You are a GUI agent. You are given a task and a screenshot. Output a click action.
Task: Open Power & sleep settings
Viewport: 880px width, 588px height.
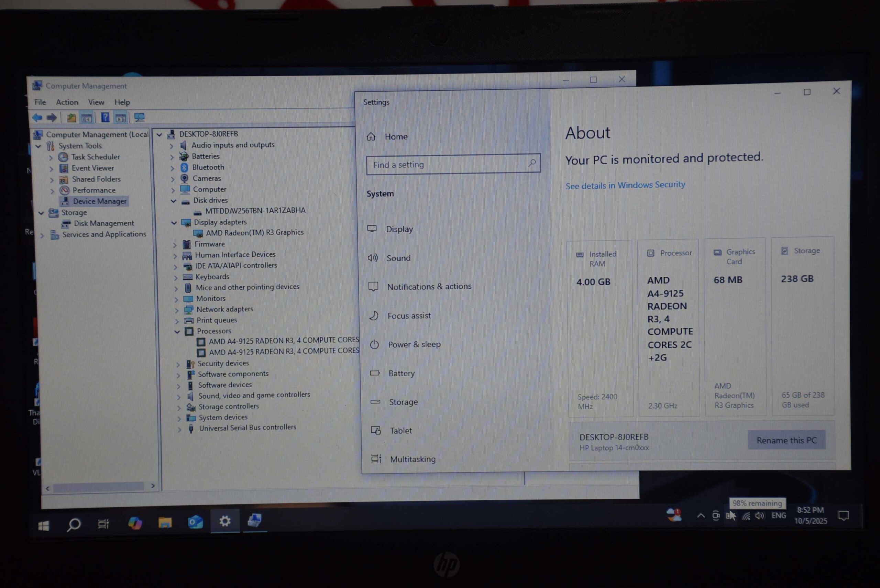(414, 344)
